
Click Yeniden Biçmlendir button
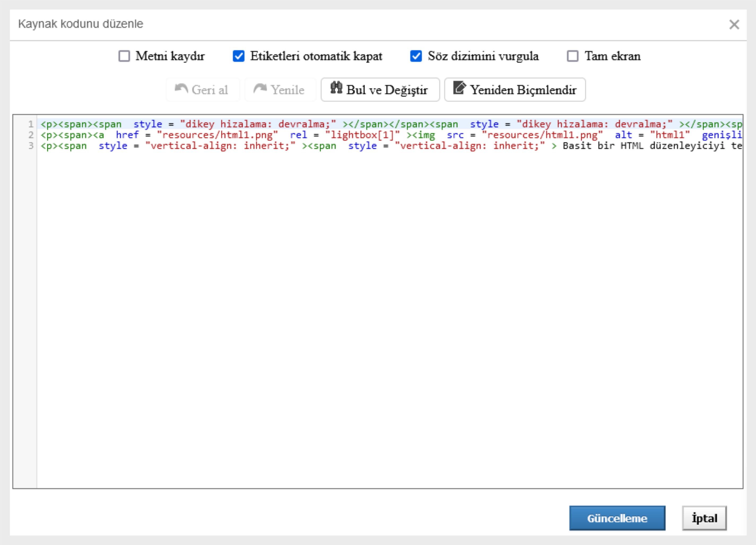[515, 90]
